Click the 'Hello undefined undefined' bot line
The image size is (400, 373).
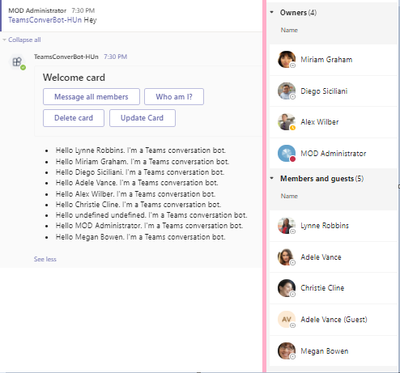click(151, 215)
